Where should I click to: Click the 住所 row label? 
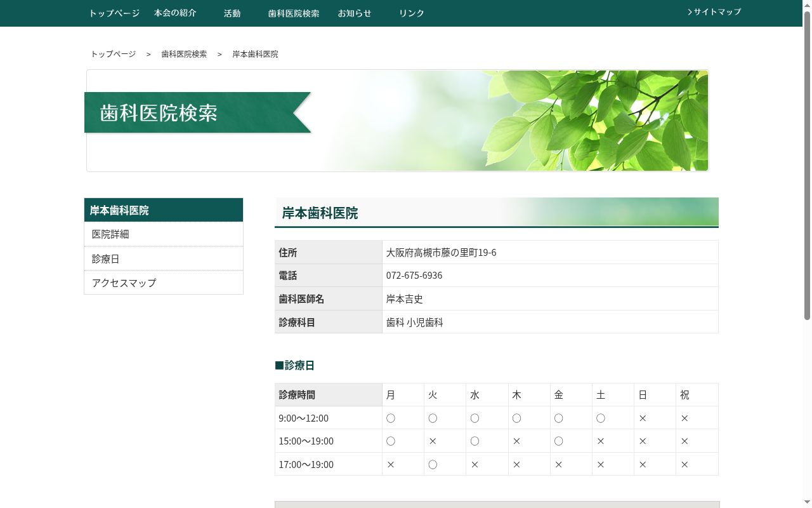pyautogui.click(x=329, y=253)
